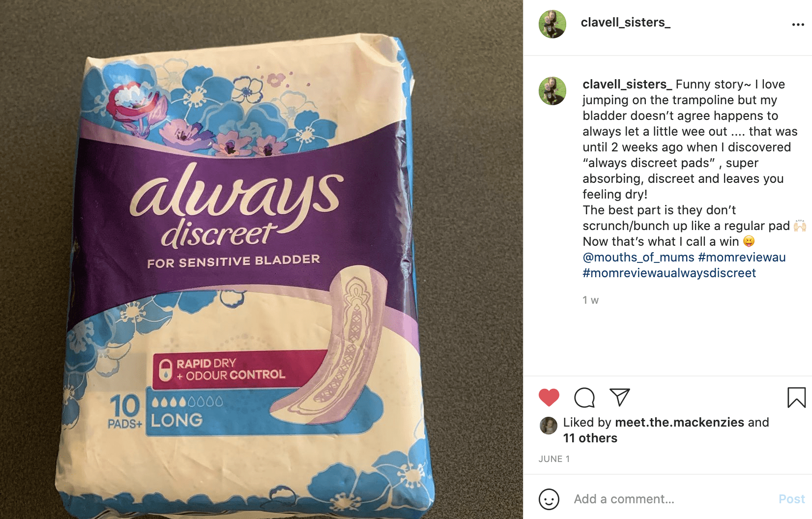The image size is (812, 519).
Task: Open comments with speech bubble icon
Action: coord(584,398)
